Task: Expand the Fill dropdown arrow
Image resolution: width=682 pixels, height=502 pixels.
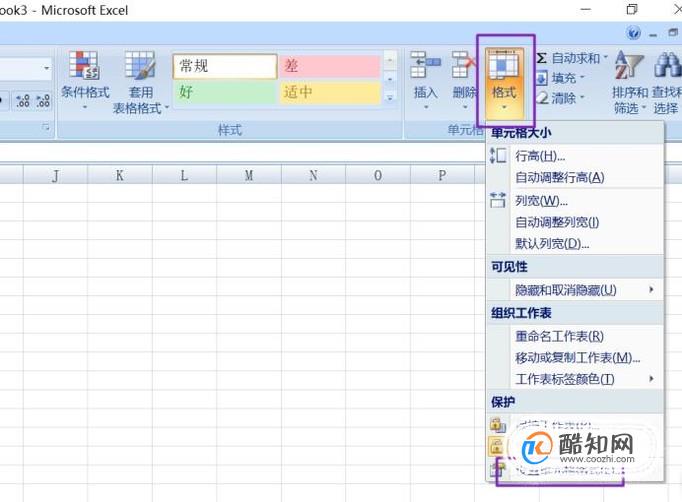Action: [582, 78]
